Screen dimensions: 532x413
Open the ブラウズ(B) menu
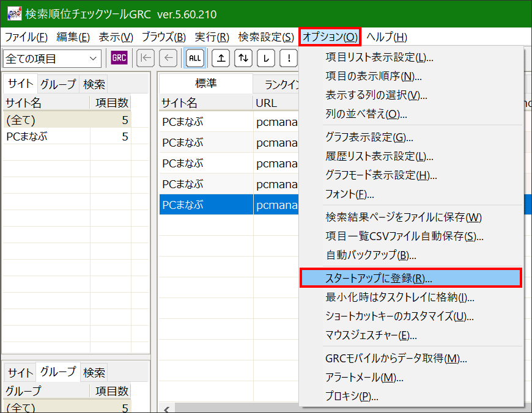coord(163,37)
